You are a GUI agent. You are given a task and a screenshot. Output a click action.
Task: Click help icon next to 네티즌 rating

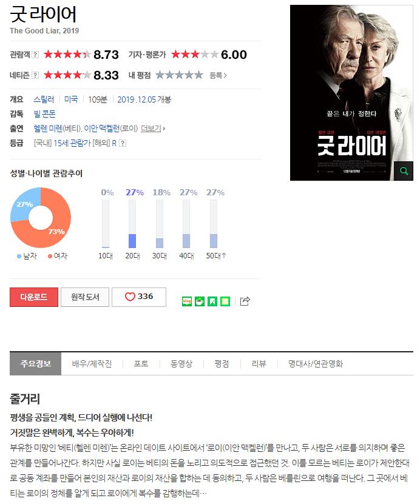coord(35,75)
